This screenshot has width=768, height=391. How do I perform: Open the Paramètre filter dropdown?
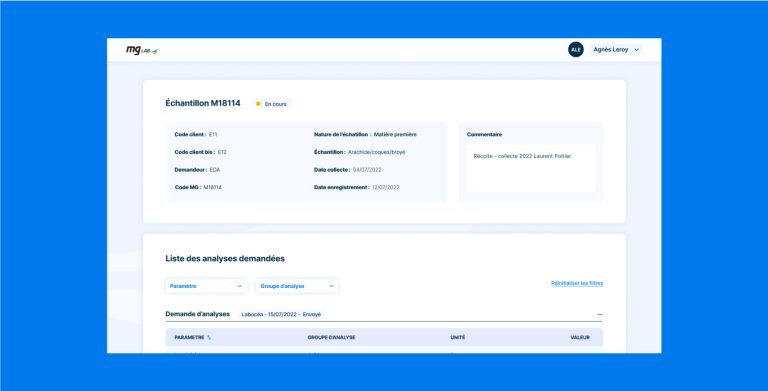206,286
